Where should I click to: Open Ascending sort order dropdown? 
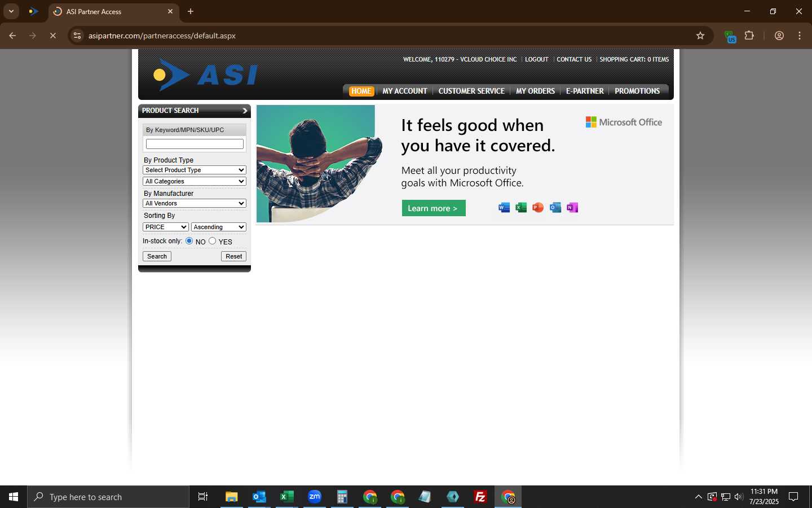tap(219, 227)
